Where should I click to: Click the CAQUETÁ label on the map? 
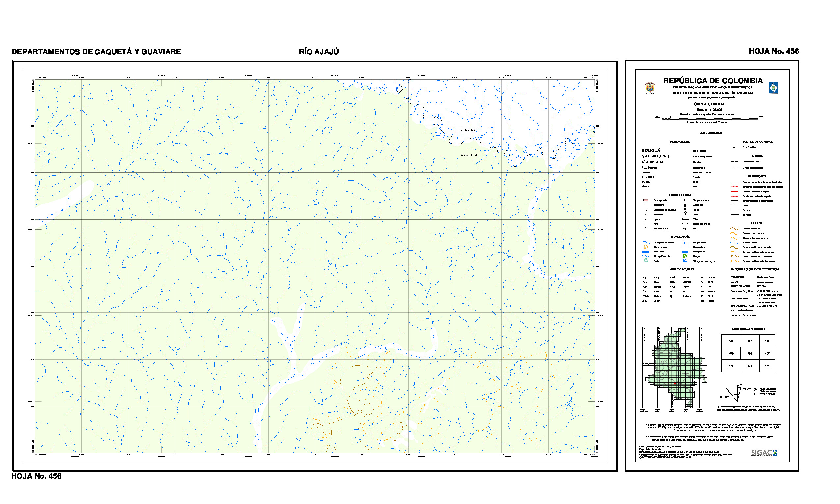coord(469,155)
